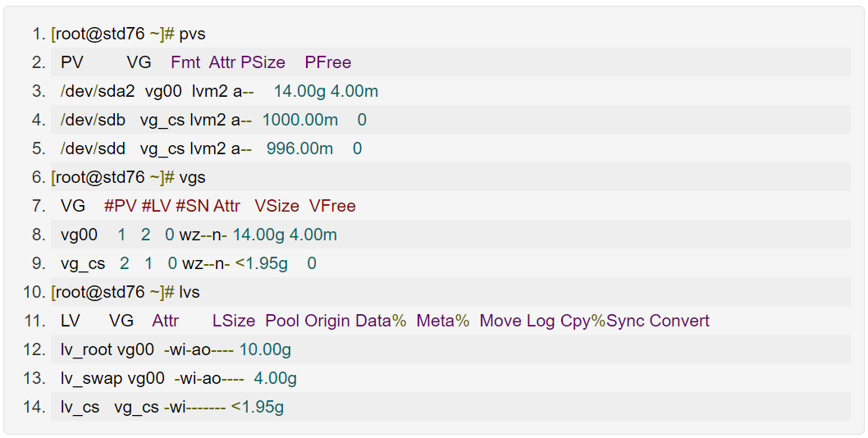The height and width of the screenshot is (438, 868).
Task: Click the PFree column header
Action: click(327, 62)
